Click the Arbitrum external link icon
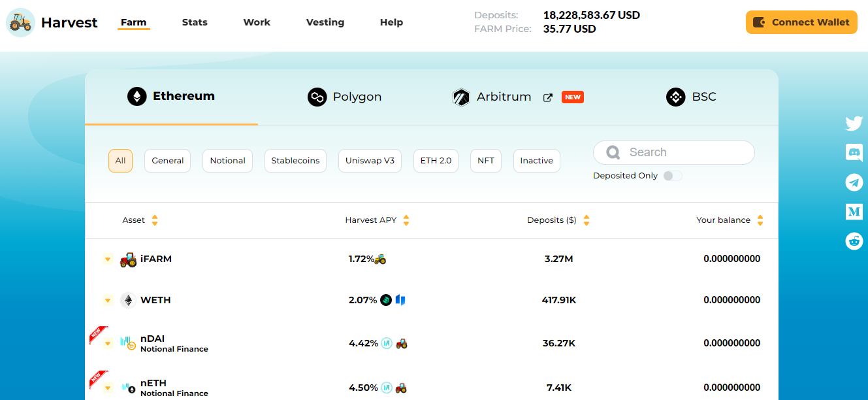The height and width of the screenshot is (400, 868). point(548,97)
